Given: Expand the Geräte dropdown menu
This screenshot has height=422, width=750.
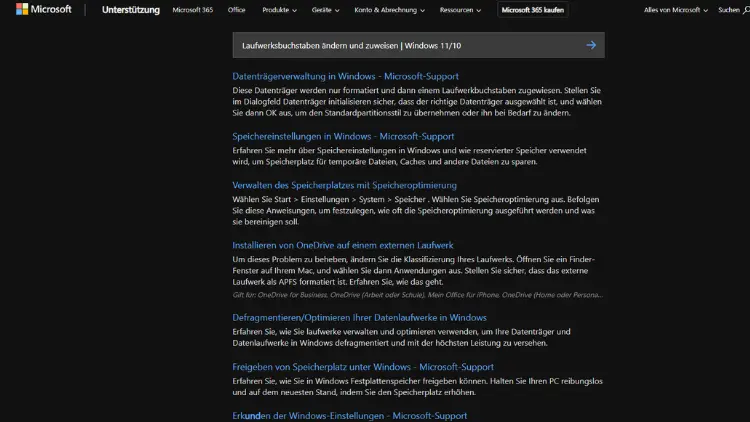Looking at the screenshot, I should [x=325, y=10].
